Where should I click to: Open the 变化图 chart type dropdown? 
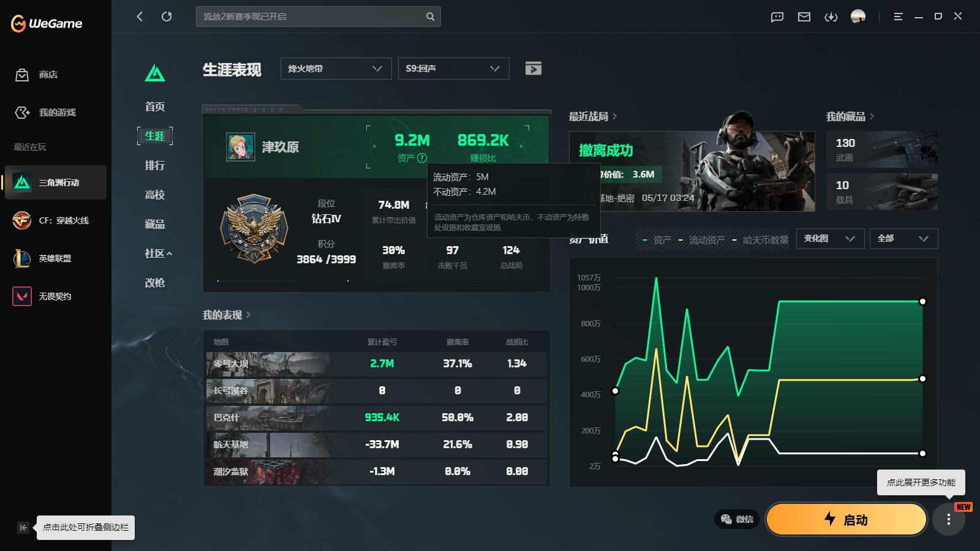831,239
